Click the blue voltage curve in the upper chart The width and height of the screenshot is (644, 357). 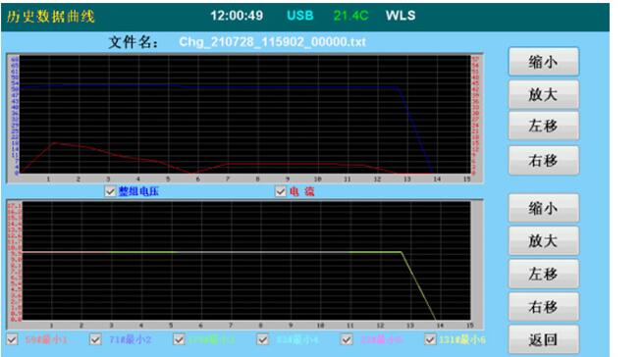(288, 87)
